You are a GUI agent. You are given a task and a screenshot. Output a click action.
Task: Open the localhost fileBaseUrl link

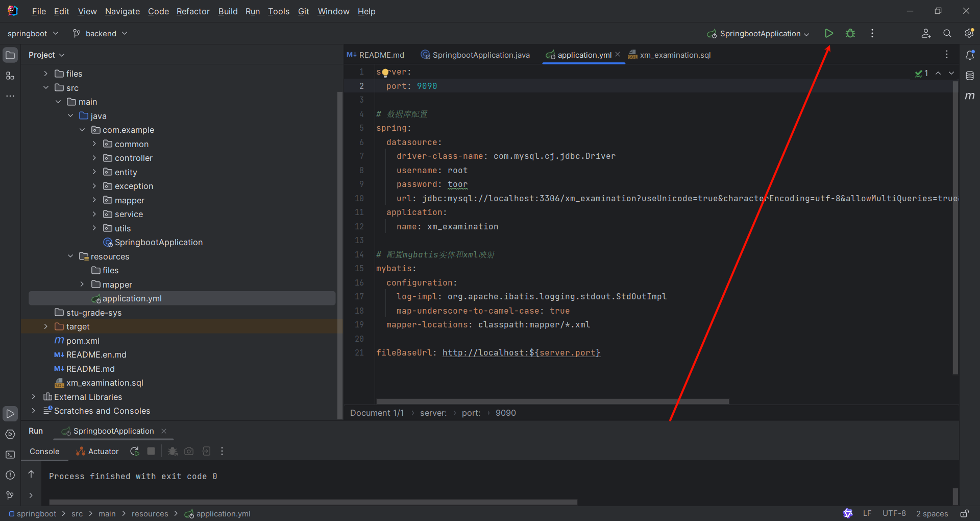(x=521, y=352)
